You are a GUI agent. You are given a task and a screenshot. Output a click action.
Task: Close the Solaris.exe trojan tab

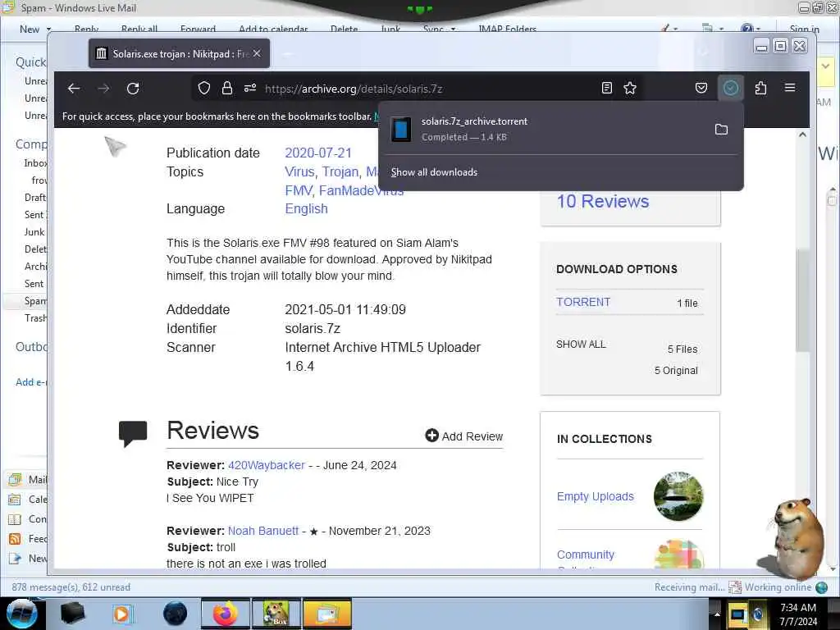pyautogui.click(x=257, y=53)
